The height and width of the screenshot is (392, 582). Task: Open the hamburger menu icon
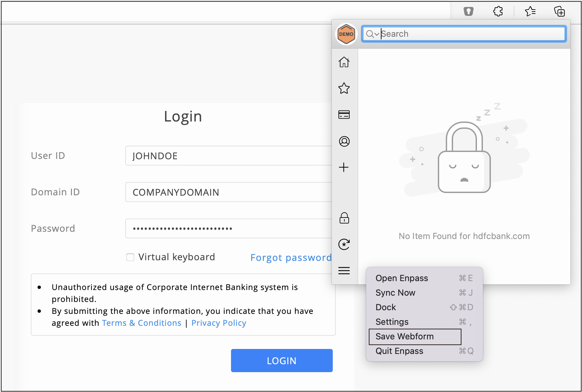coord(344,271)
